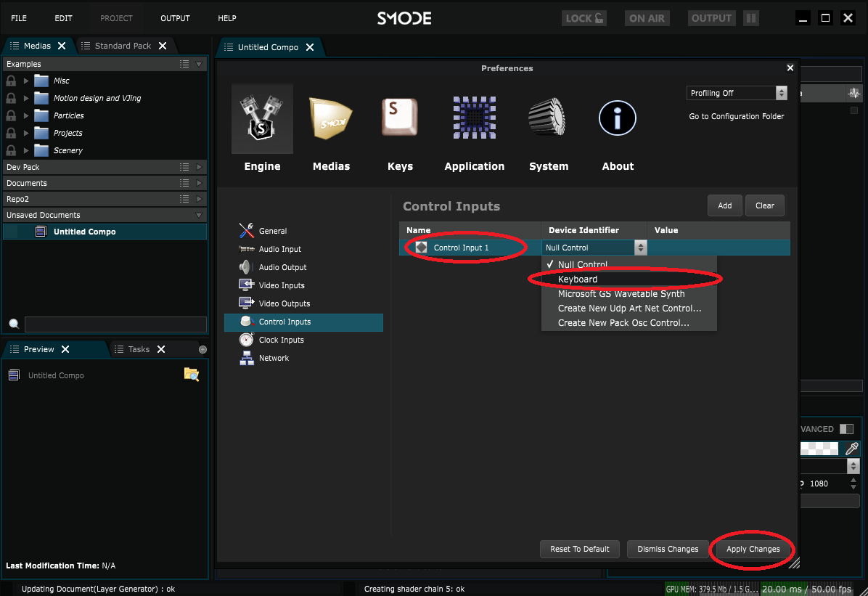Screen dimensions: 868x596
Task: Expand the Motion design and VJing folder
Action: 26,98
